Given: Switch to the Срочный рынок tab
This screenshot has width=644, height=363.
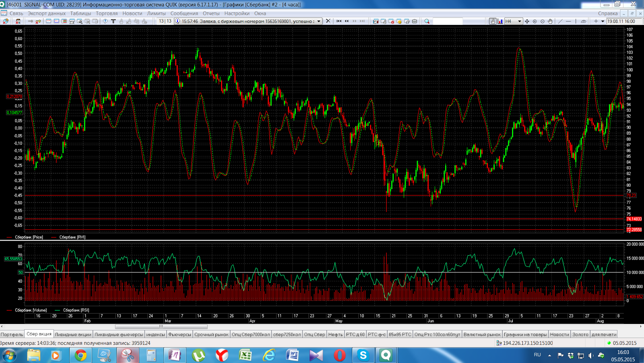Looking at the screenshot, I should [x=211, y=334].
